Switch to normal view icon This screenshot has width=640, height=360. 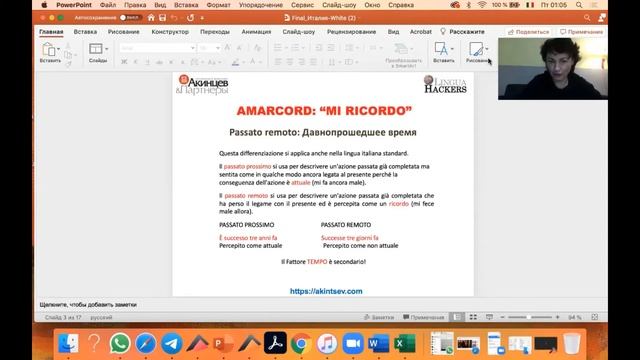pos(457,317)
